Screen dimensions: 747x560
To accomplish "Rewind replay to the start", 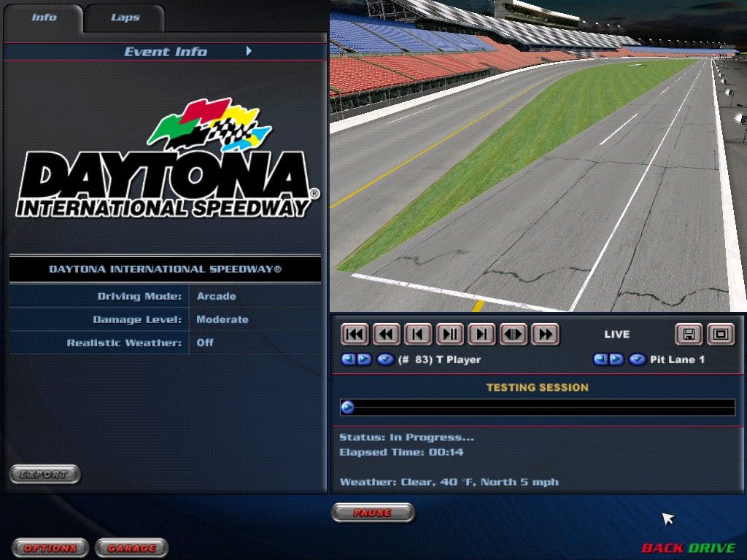I will click(355, 334).
